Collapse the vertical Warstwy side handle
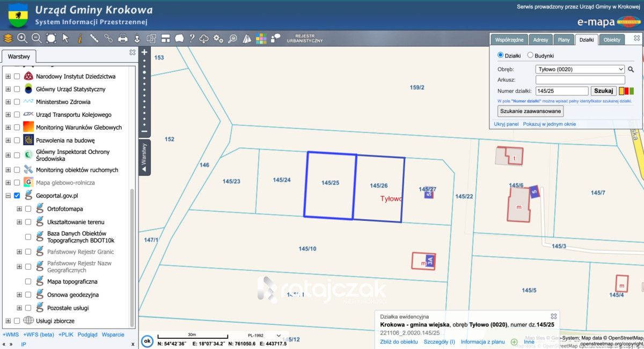The image size is (644, 349). (144, 157)
